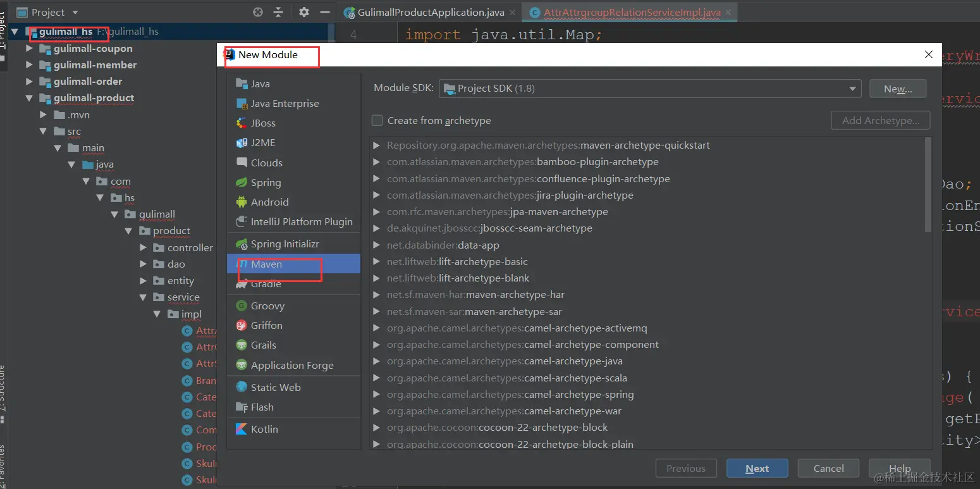Image resolution: width=980 pixels, height=489 pixels.
Task: Click the Project panel locate target icon
Action: 258,12
